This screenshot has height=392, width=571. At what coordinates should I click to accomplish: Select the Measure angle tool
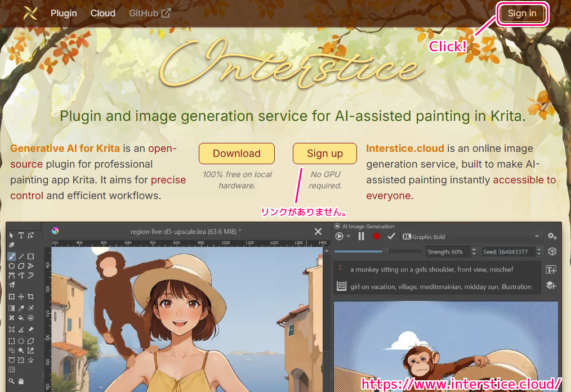[21, 330]
